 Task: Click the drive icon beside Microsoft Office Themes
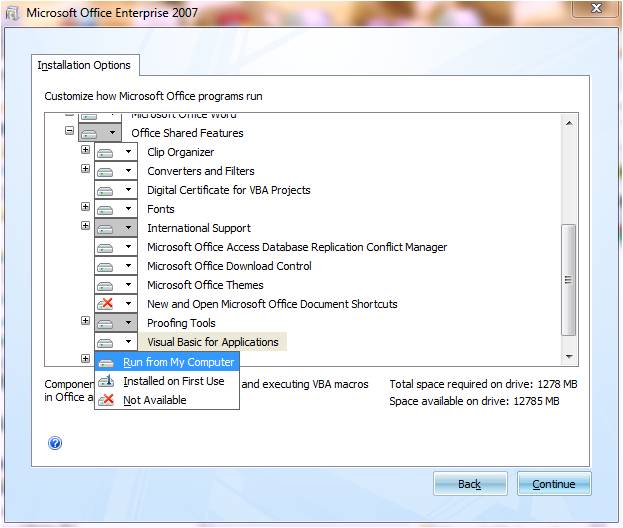click(105, 286)
